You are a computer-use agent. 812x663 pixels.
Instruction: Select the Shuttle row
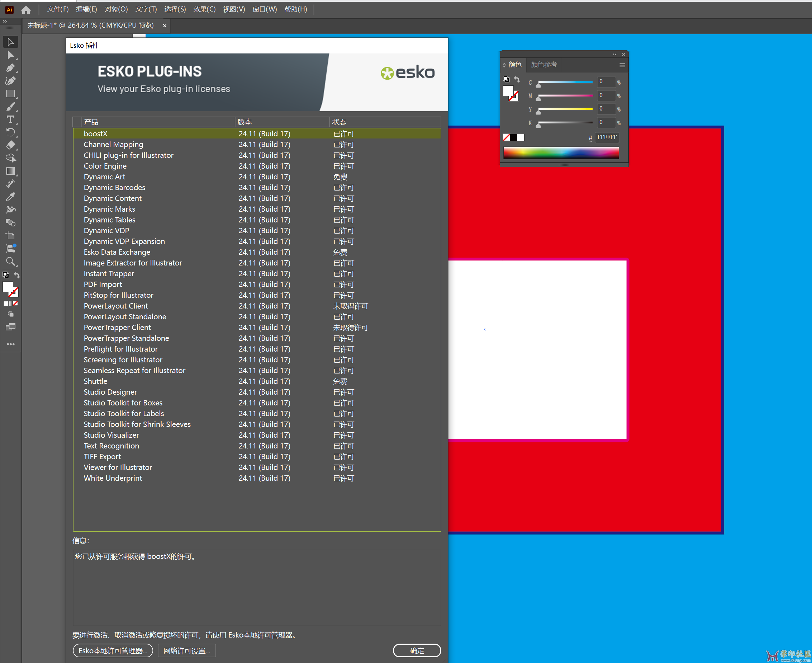tap(257, 381)
